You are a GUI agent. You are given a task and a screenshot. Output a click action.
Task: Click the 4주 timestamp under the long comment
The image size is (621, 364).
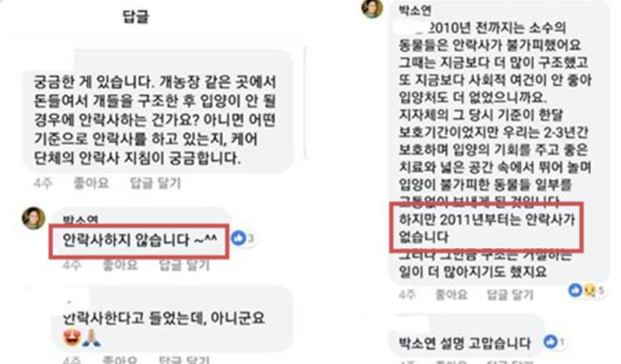click(407, 295)
